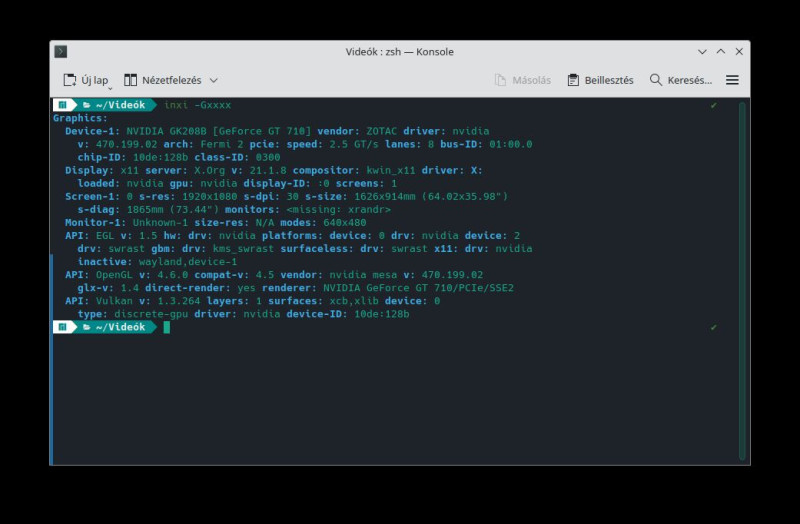Click OpenGL version '4.6.0'
The image size is (800, 524).
[x=172, y=275]
